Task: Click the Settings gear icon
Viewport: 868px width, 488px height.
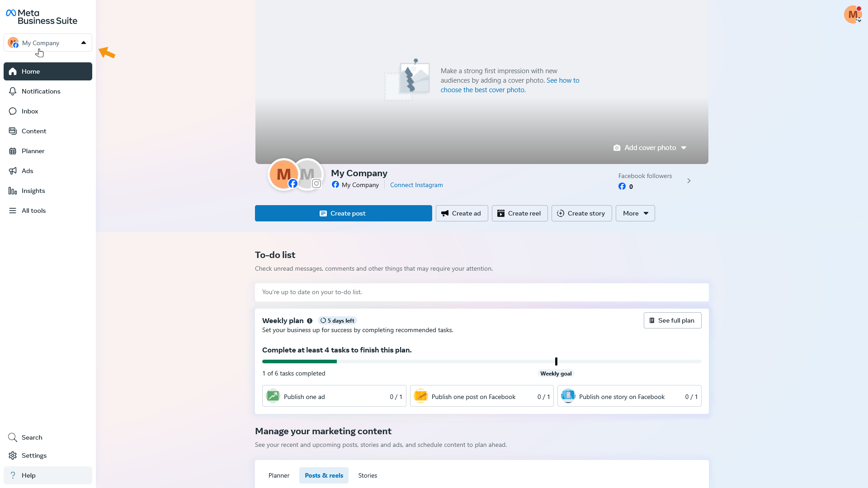Action: (13, 455)
